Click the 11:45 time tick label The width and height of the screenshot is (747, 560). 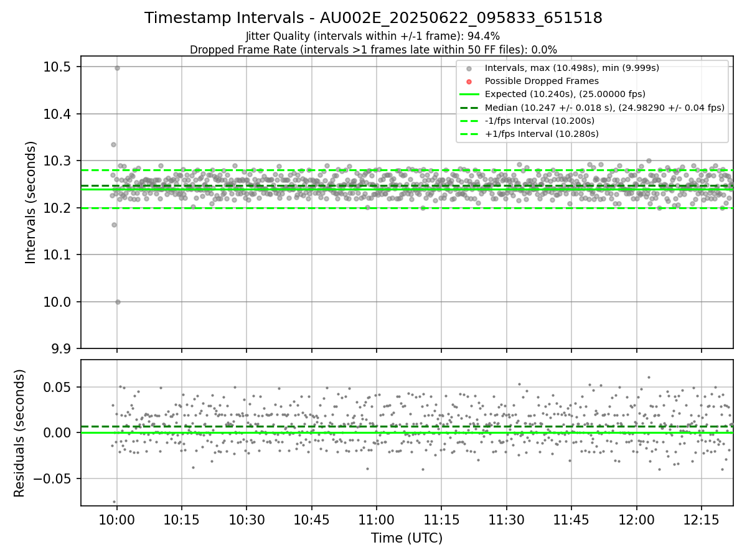click(571, 520)
